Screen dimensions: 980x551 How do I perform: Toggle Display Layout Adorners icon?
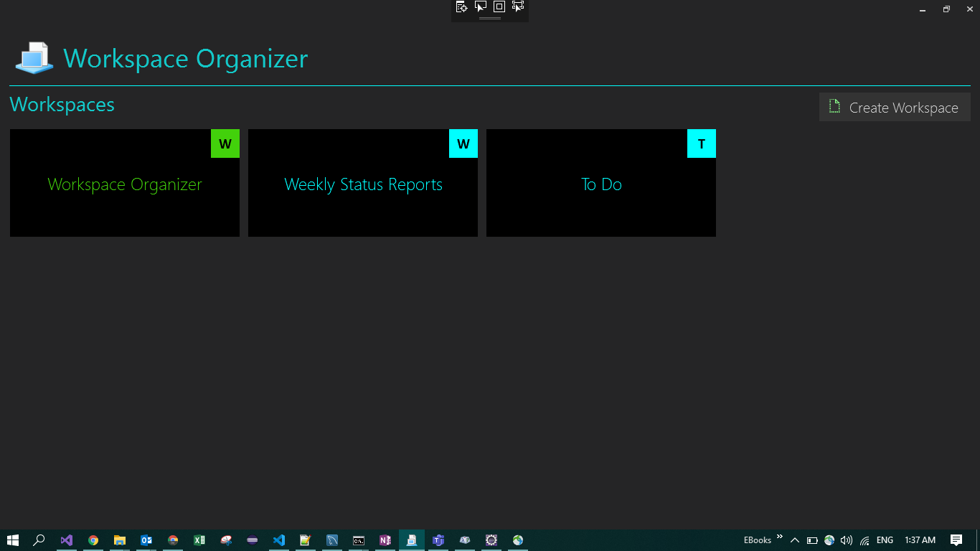[499, 7]
